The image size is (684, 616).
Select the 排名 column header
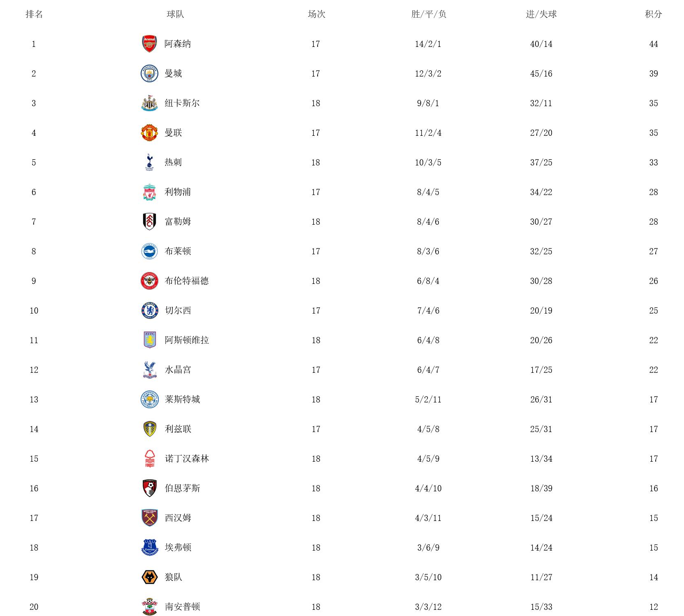34,14
